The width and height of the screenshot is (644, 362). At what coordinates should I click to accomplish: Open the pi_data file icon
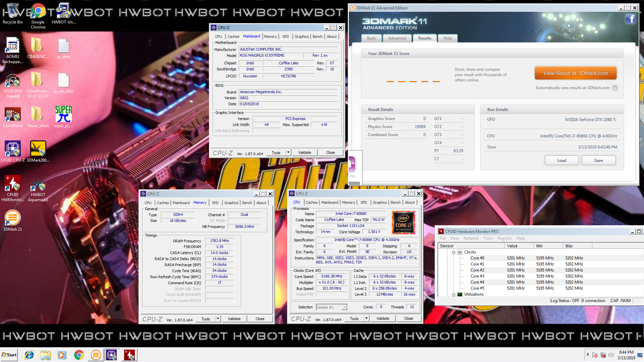click(x=63, y=48)
